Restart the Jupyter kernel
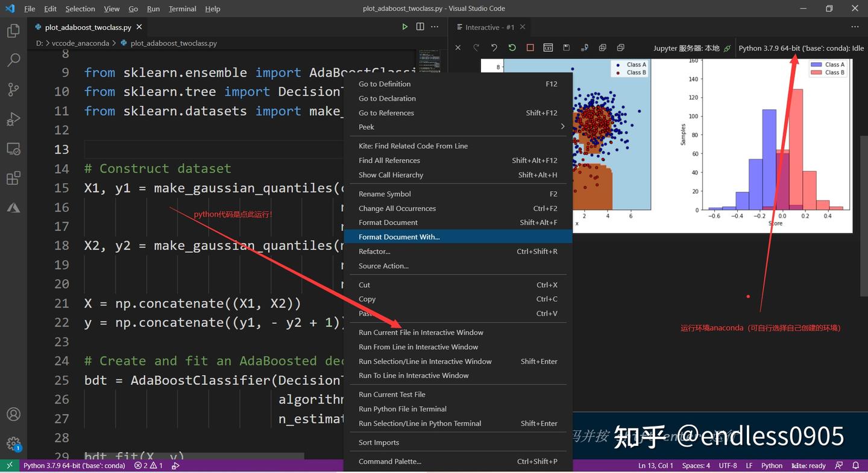868x473 pixels. [x=512, y=47]
